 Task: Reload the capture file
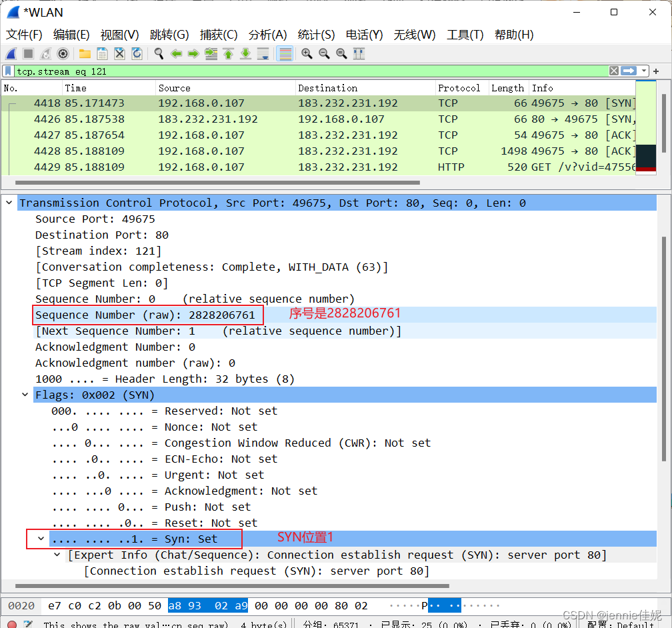[x=137, y=53]
